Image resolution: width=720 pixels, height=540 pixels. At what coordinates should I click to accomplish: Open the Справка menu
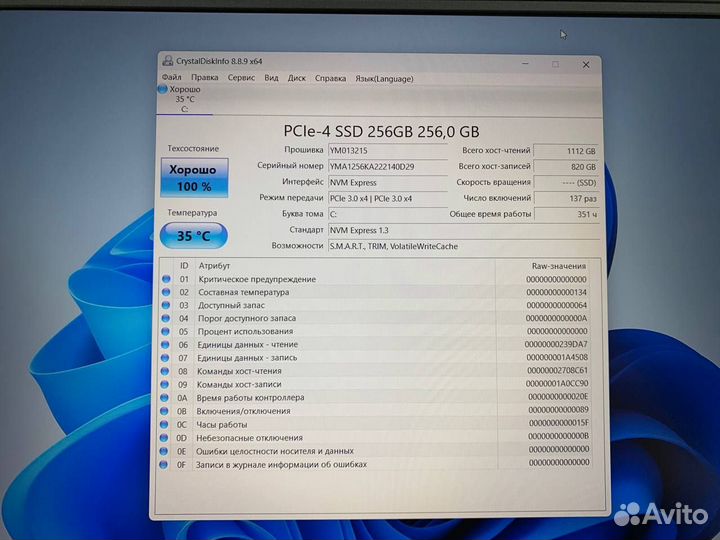pos(331,79)
